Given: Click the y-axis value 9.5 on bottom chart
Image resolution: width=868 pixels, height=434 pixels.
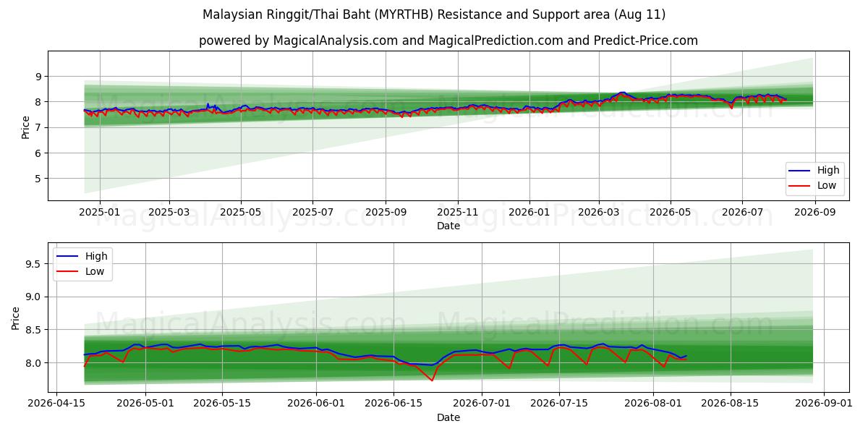Looking at the screenshot, I should (35, 264).
